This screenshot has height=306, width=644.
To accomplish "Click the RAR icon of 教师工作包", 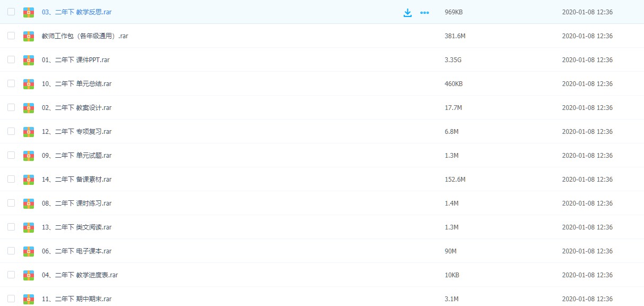I will pyautogui.click(x=29, y=36).
